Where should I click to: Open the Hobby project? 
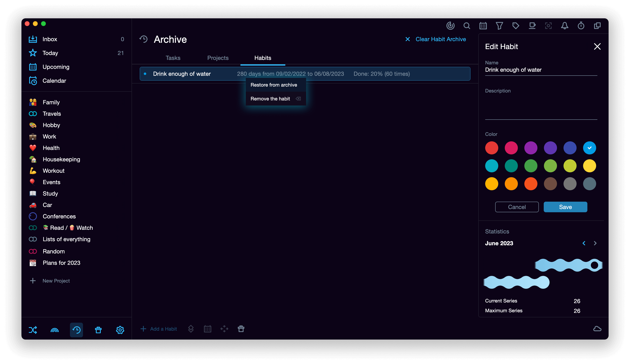[76, 125]
